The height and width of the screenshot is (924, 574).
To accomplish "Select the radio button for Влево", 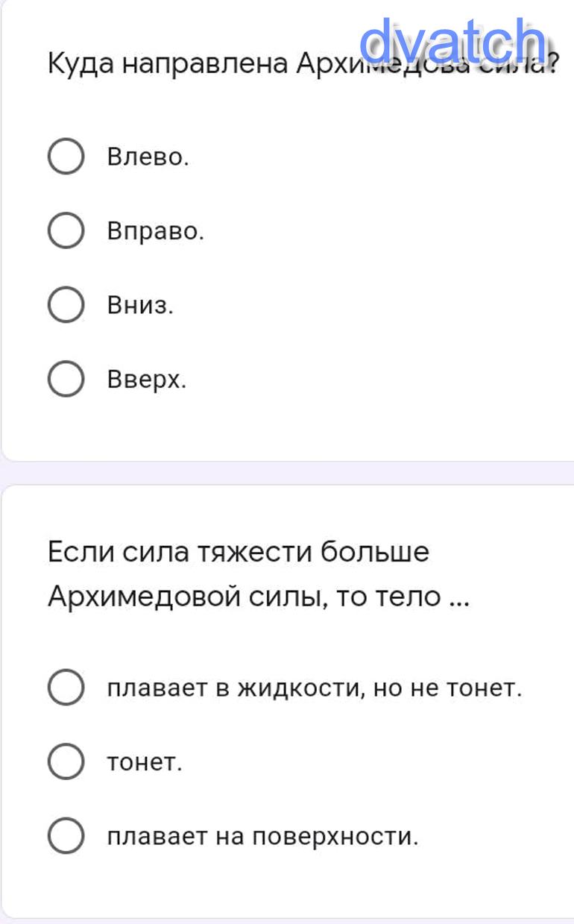I will [66, 157].
